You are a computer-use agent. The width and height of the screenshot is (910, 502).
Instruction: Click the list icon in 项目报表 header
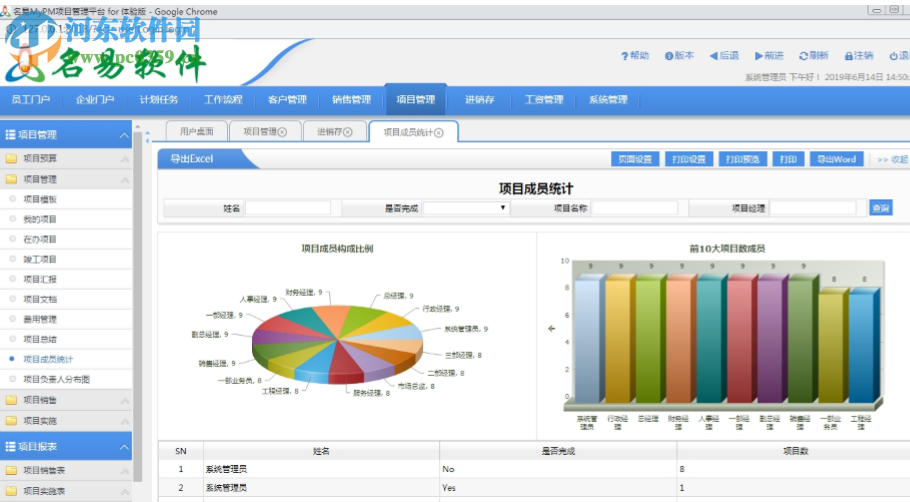(10, 446)
